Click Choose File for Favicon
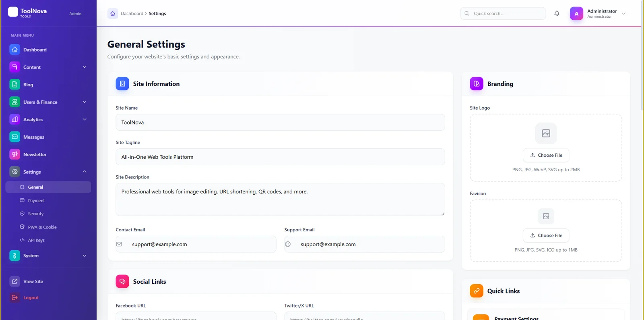 546,235
